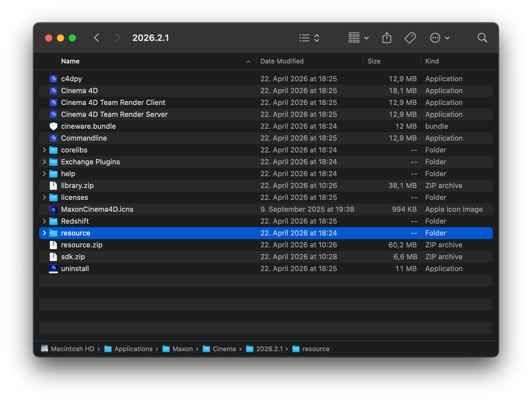Viewport: 532px width, 401px height.
Task: Click the Apple icon image kind
Action: tap(454, 209)
